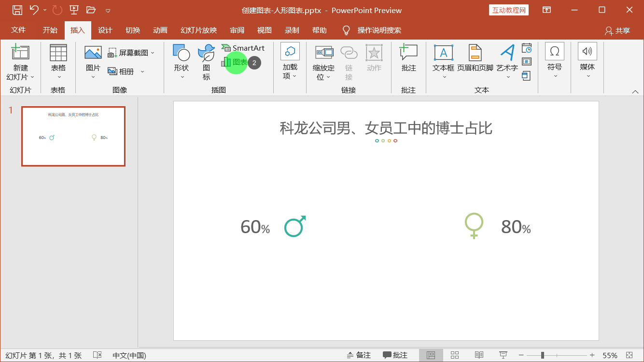The image size is (644, 362).
Task: Open the 文件 menu
Action: (18, 30)
